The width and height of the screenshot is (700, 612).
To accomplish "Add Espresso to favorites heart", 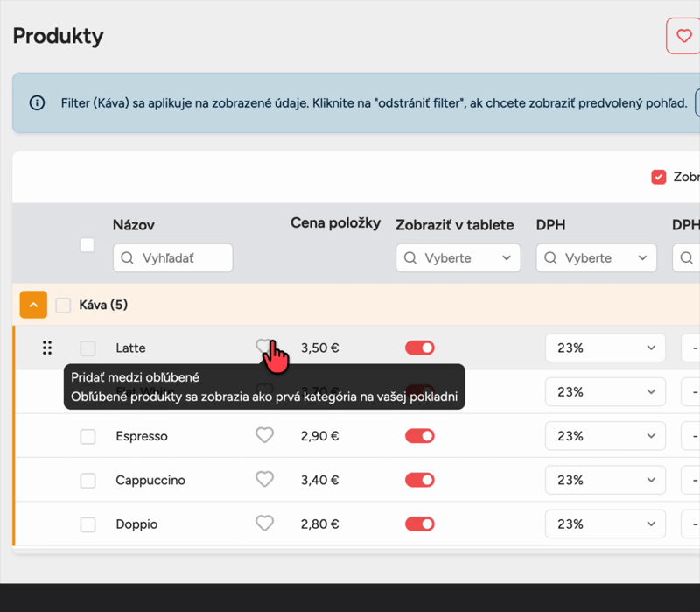I will point(264,435).
